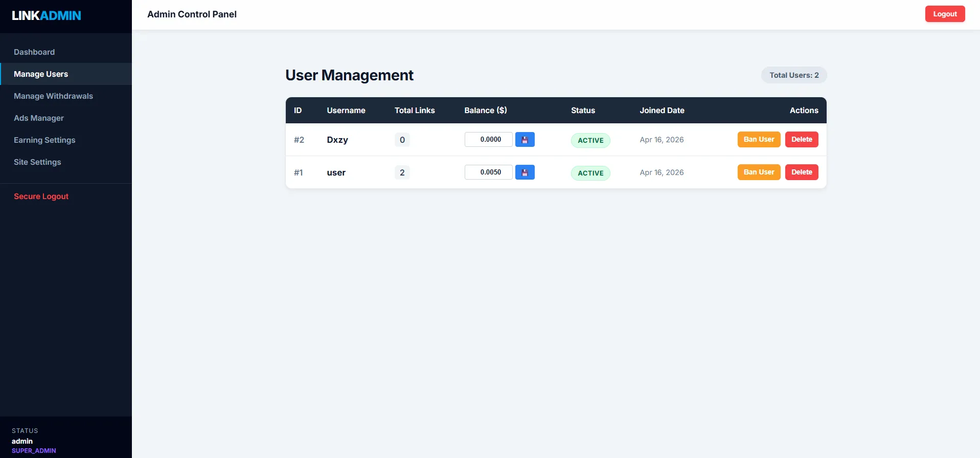Navigate to Earning Settings
This screenshot has width=980, height=458.
44,140
